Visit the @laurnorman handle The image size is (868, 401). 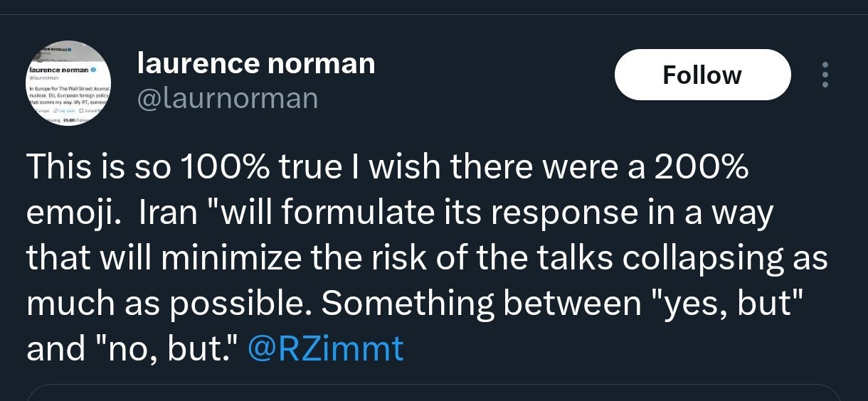(227, 98)
